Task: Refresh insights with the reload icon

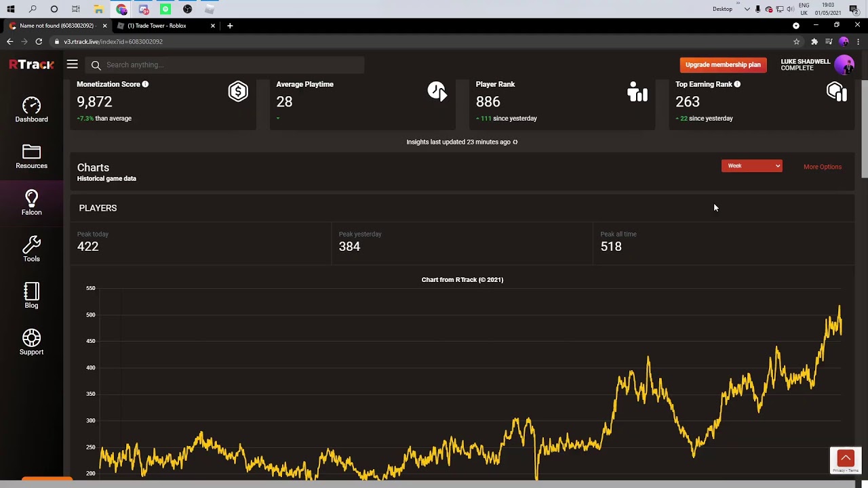Action: [515, 142]
